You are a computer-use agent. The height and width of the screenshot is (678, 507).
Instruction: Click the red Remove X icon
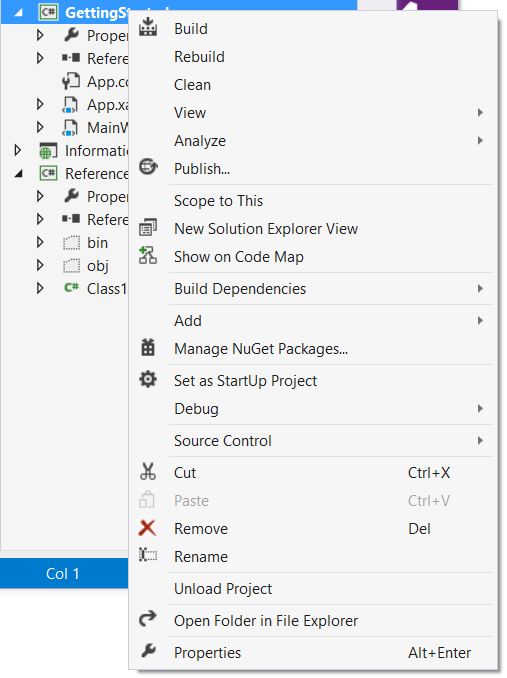(147, 528)
